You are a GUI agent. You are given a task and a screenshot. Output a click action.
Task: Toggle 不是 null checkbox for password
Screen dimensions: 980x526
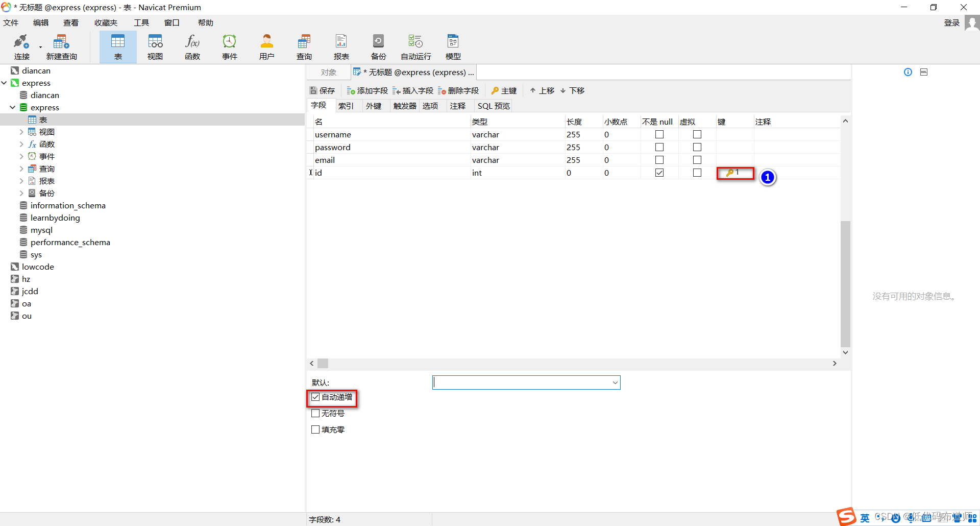659,147
